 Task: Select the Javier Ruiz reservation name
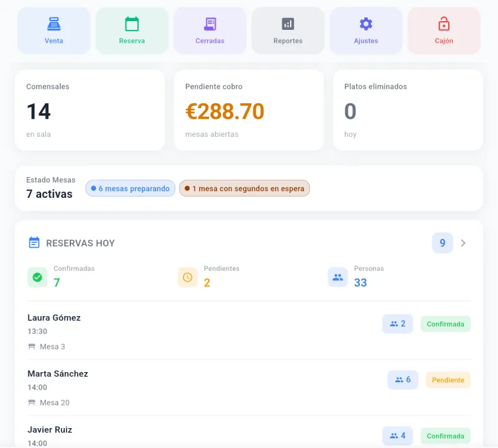coord(50,429)
